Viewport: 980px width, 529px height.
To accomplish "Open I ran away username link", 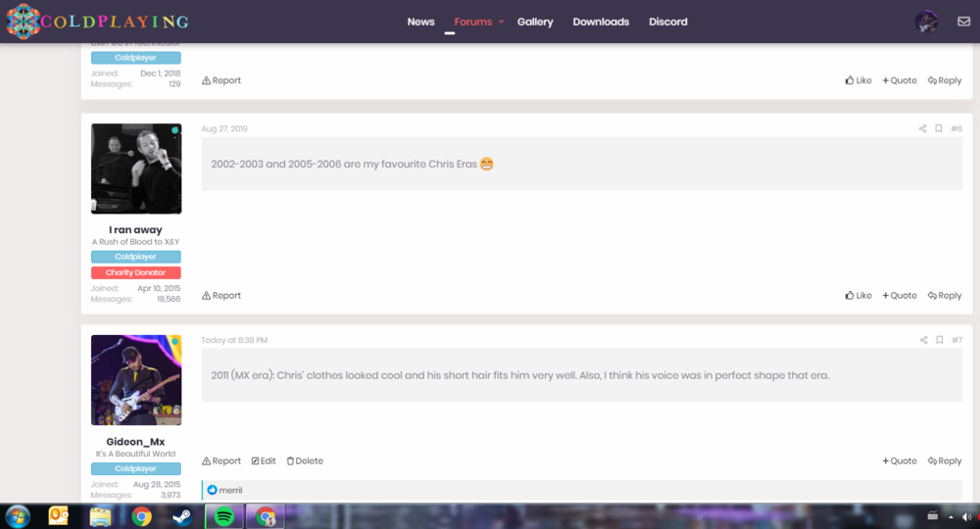I will click(135, 230).
